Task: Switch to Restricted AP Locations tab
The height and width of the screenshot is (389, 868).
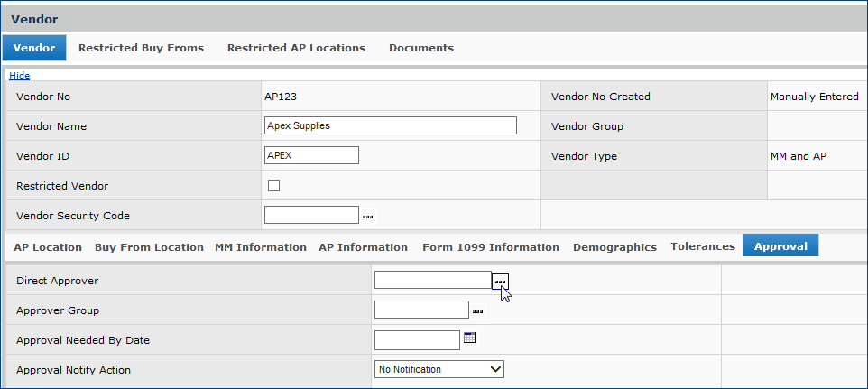Action: pos(296,48)
